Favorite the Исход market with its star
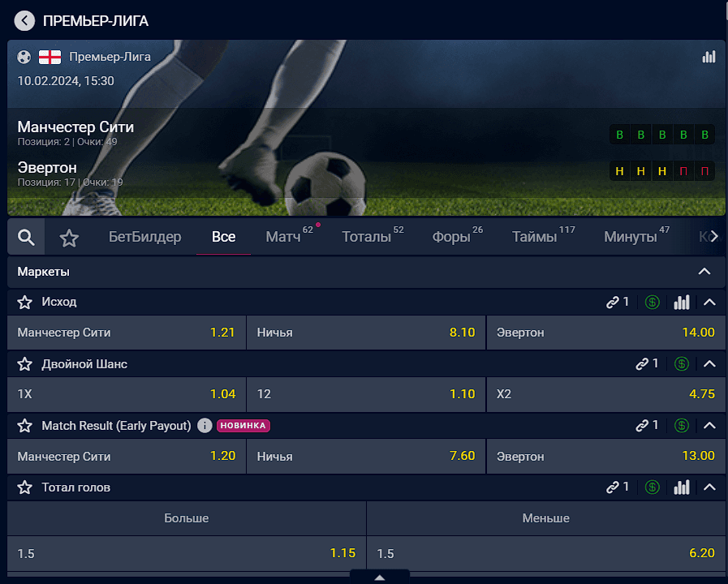This screenshot has width=728, height=584. pos(24,303)
